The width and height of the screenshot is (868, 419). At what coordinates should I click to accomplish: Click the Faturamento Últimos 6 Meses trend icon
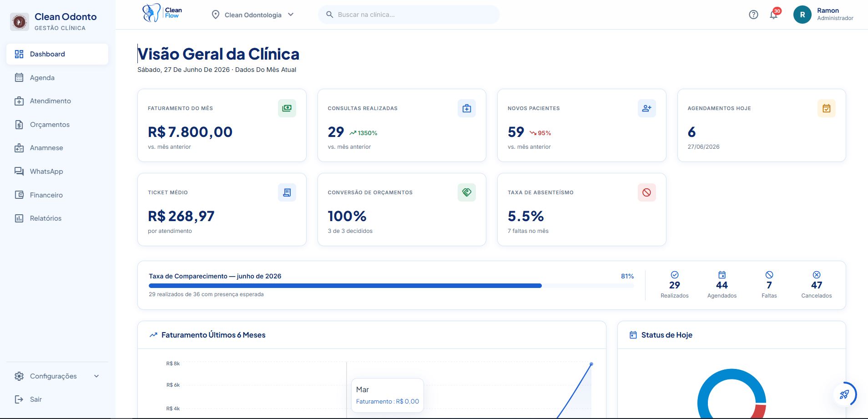pyautogui.click(x=153, y=335)
